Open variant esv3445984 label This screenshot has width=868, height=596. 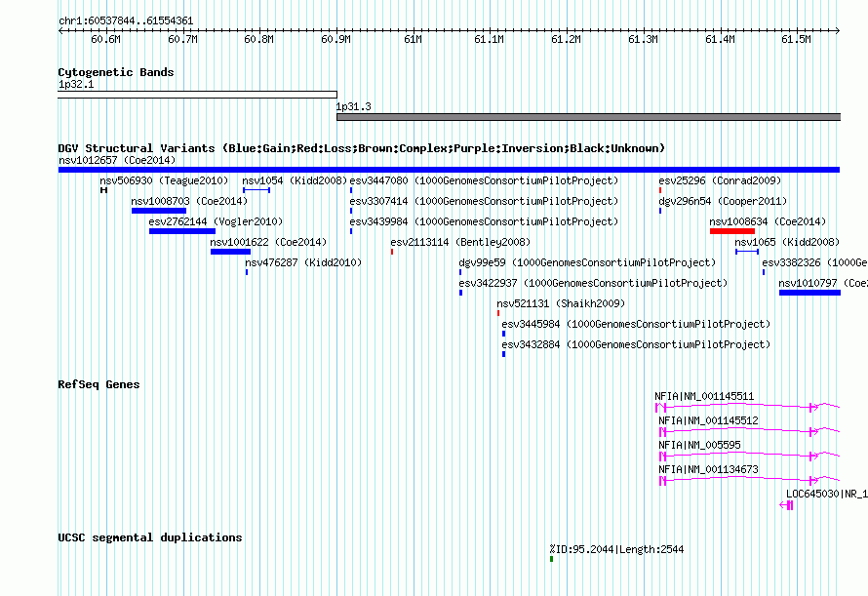[636, 324]
